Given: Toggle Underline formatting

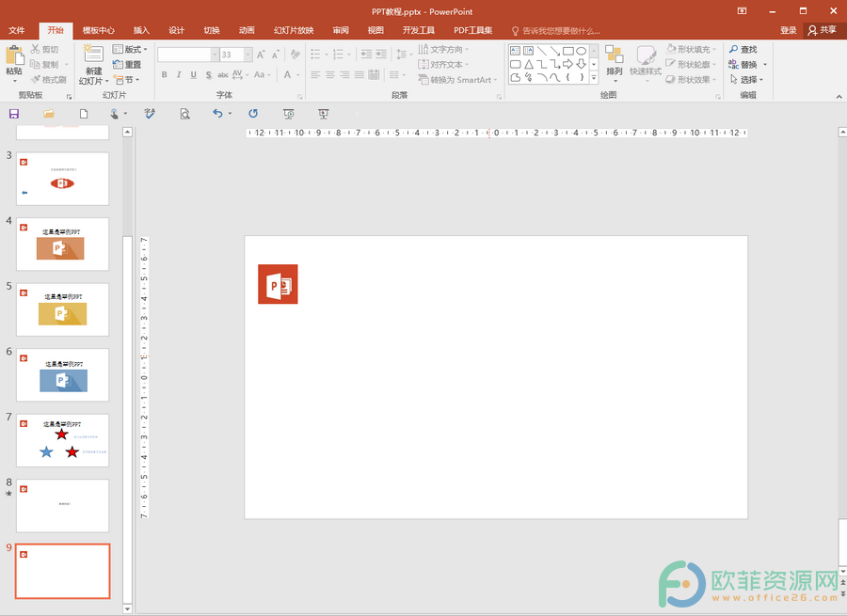Looking at the screenshot, I should pyautogui.click(x=193, y=75).
